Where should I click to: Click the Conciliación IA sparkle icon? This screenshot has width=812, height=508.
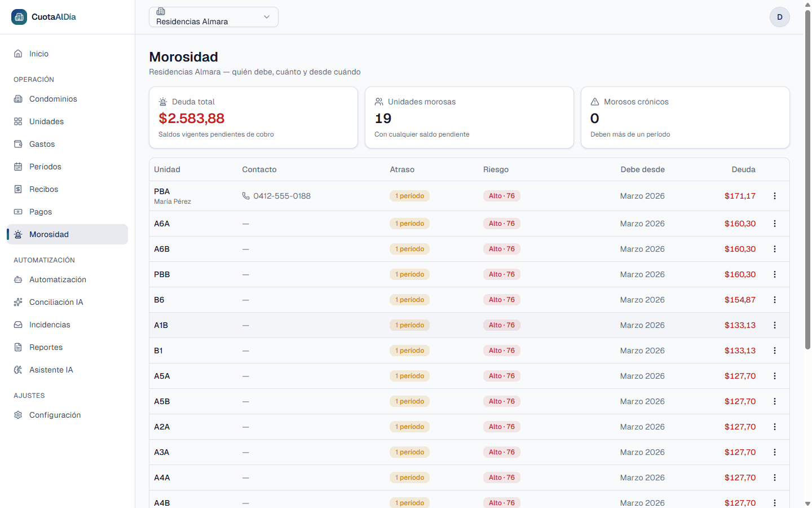coord(18,302)
